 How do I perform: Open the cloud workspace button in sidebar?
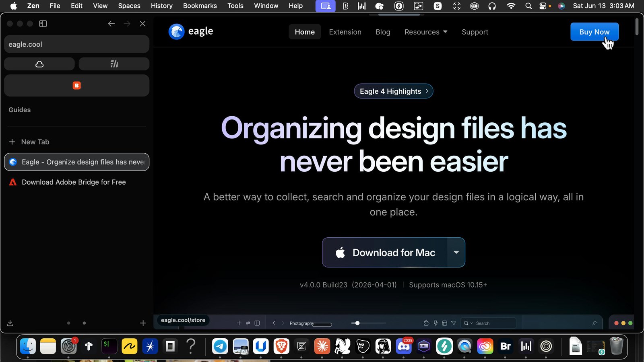coord(39,64)
